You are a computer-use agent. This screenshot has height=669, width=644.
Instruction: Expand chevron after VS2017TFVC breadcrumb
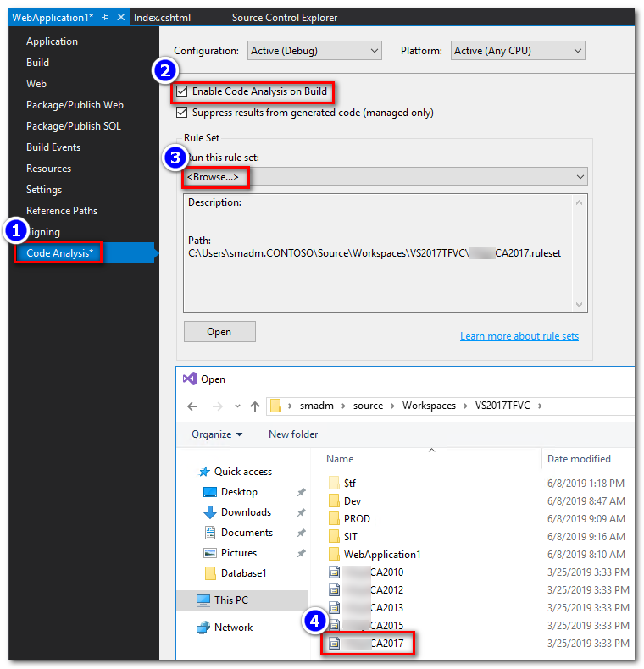pos(540,406)
